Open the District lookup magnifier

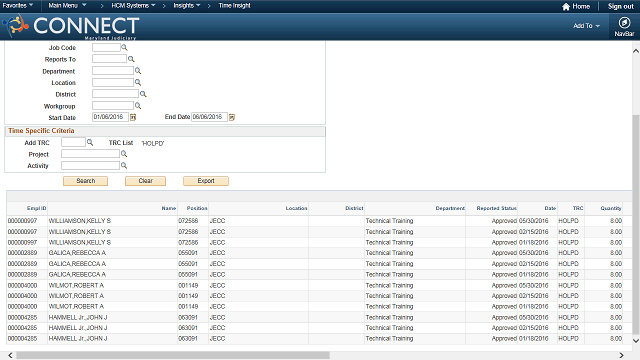click(x=143, y=94)
